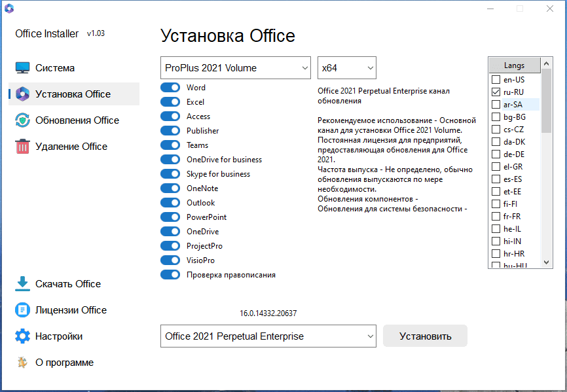This screenshot has width=567, height=392.
Task: Check the et-EE language checkbox
Action: coord(496,192)
